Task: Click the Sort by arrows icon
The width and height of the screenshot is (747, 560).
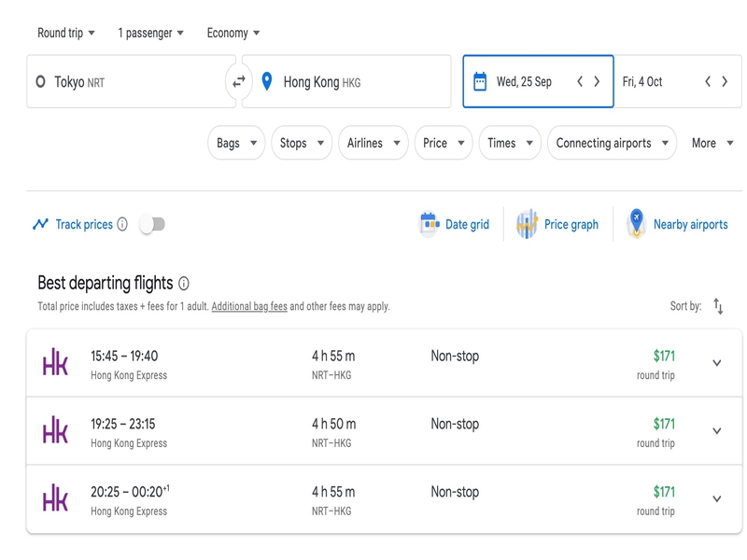Action: coord(718,306)
